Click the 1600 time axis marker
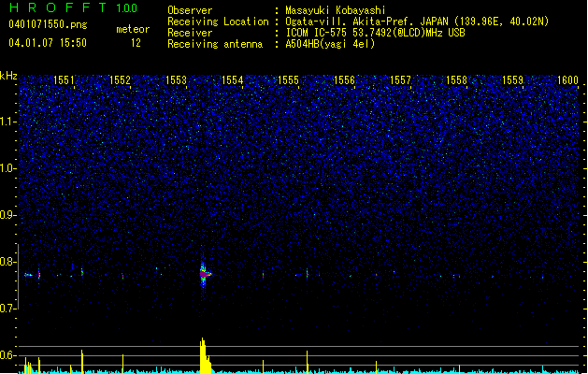Screen dimensions: 588x374 coord(567,80)
